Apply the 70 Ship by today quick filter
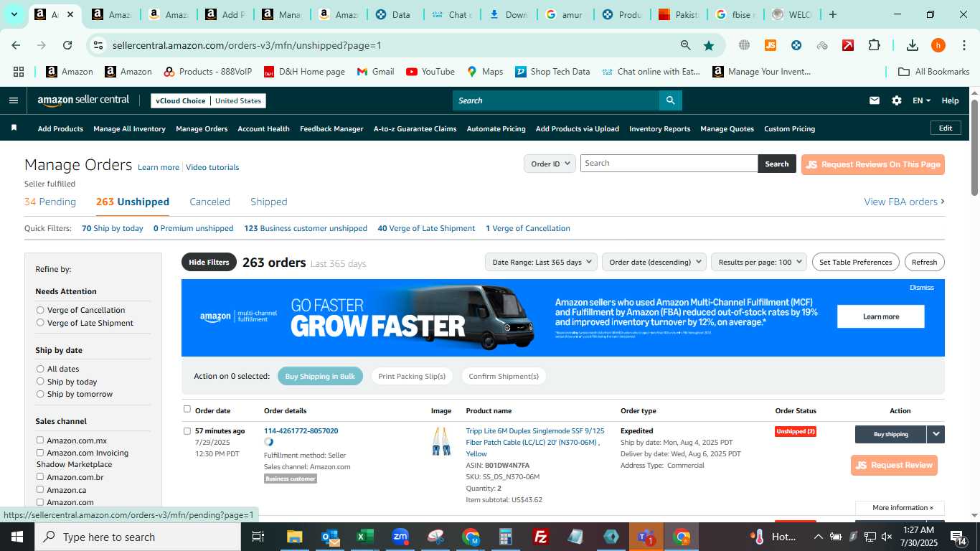Screen dimensions: 980x551 tap(113, 228)
